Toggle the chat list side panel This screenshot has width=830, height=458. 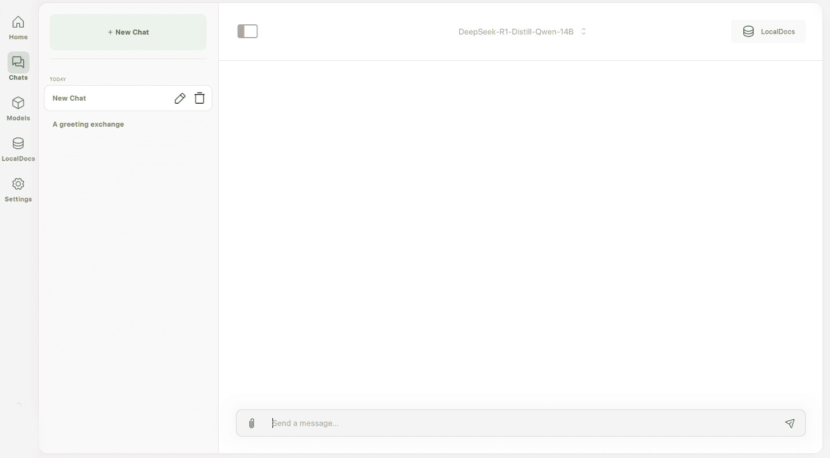(248, 31)
